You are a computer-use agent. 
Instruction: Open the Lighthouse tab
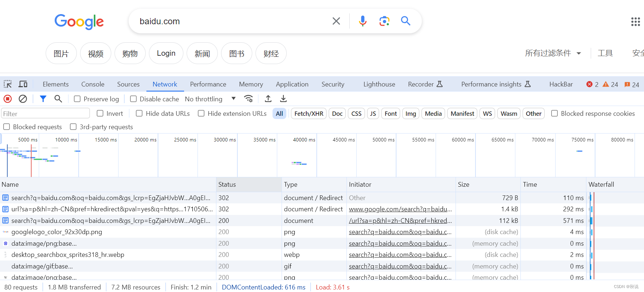(379, 84)
